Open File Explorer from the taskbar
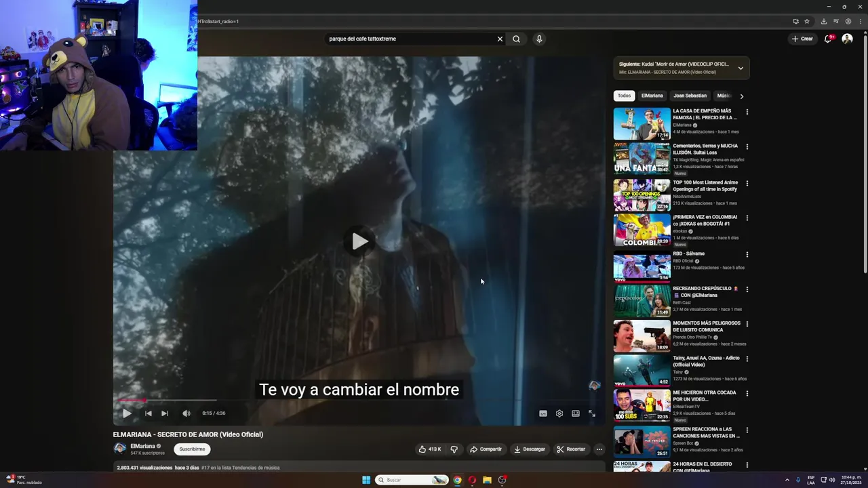868x488 pixels. [x=487, y=480]
